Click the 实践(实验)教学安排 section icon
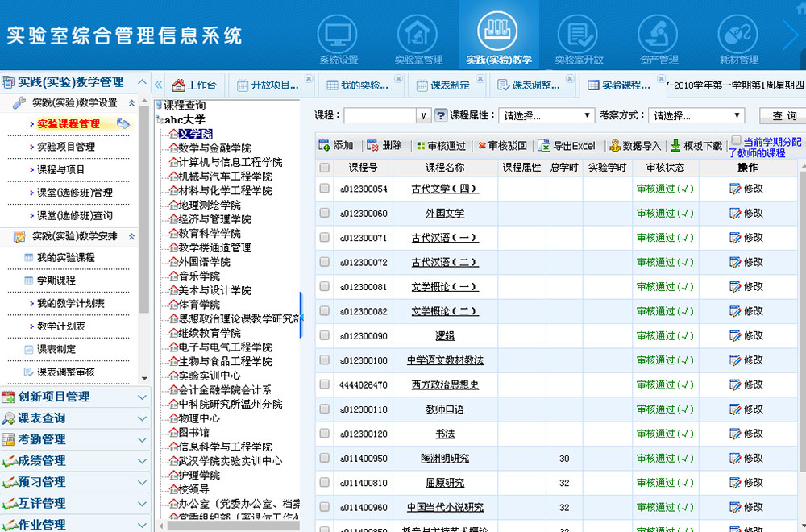This screenshot has height=532, width=806. [x=19, y=236]
